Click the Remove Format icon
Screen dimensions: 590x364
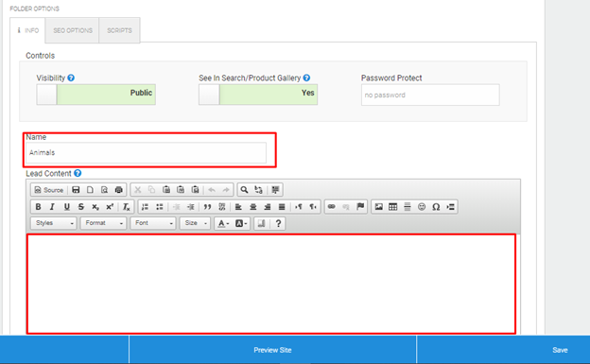click(127, 207)
